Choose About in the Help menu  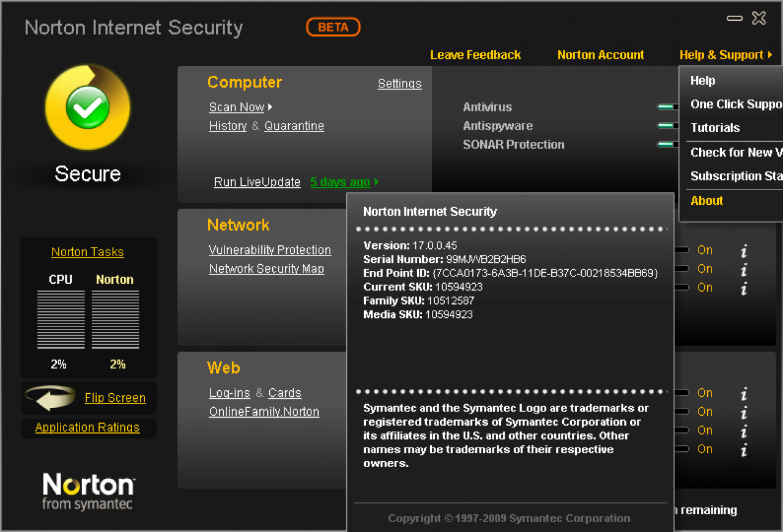pyautogui.click(x=707, y=201)
